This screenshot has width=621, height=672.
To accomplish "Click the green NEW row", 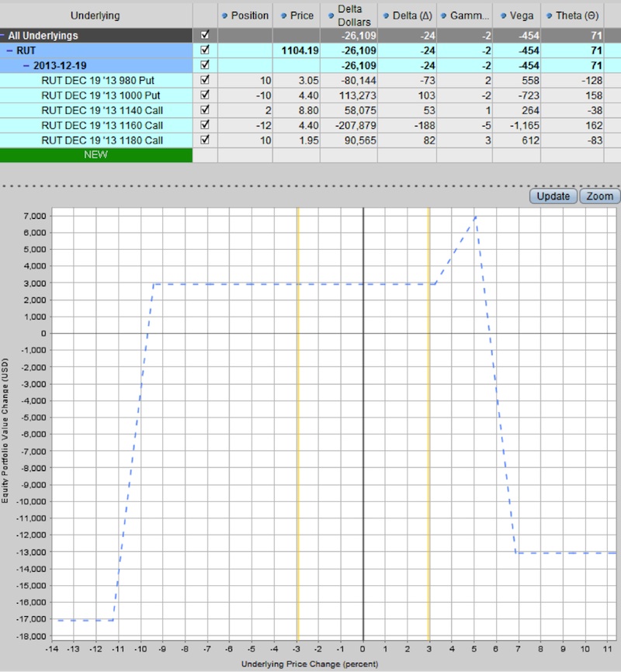I will 96,155.
